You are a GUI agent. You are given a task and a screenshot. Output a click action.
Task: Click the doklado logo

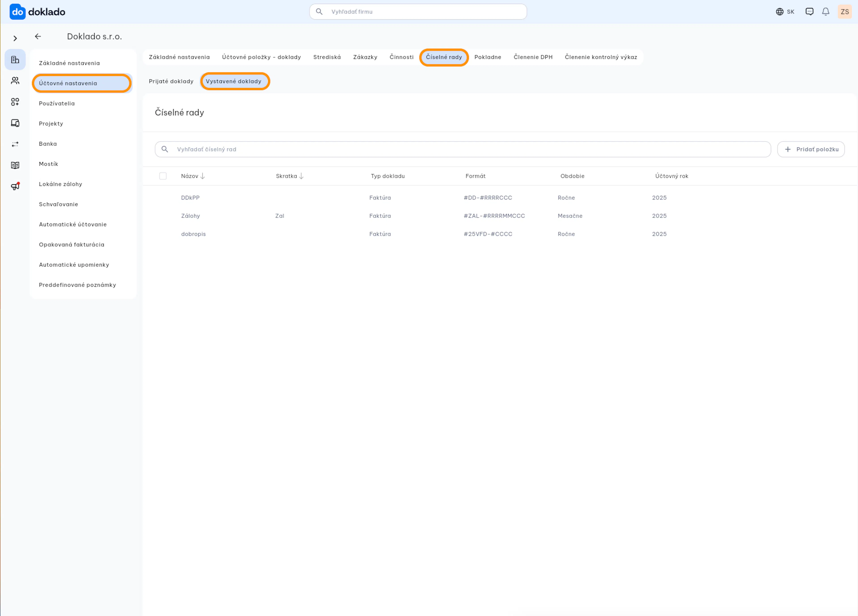38,12
